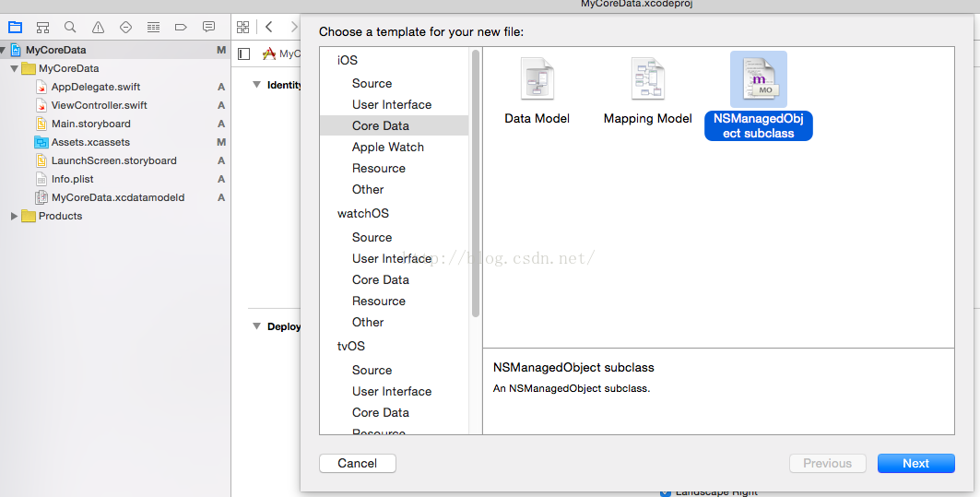Click the NSManagedObject subclass label
Screen dimensions: 980x497
point(759,125)
